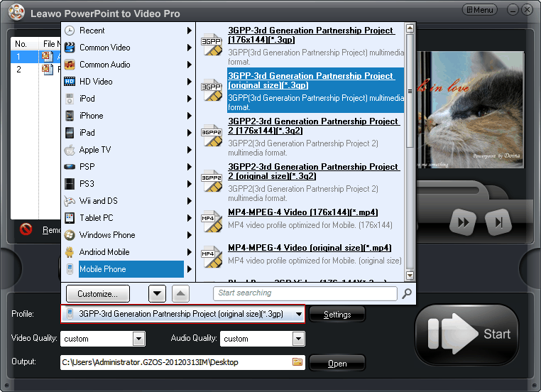541x392 pixels.
Task: Click the PS3 console icon
Action: coord(70,184)
